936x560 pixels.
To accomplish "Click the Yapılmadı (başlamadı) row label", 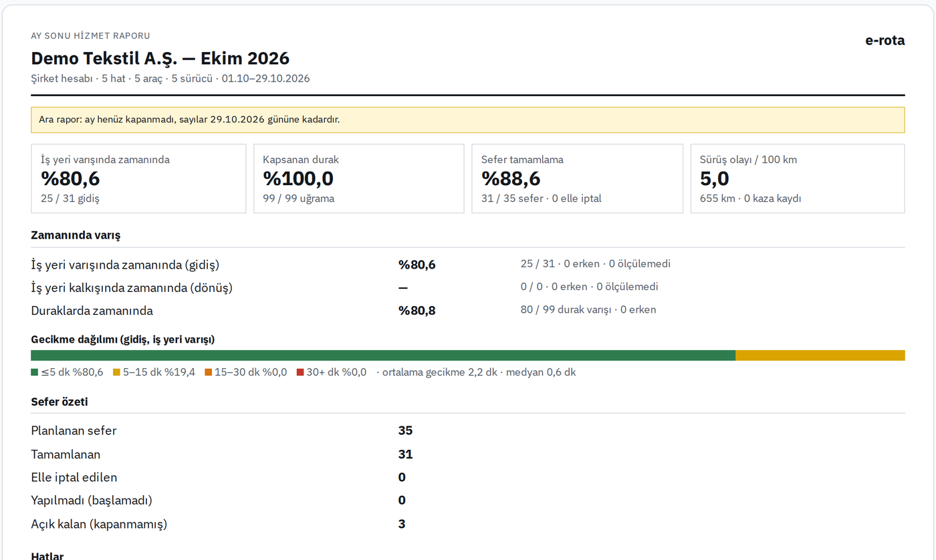I will coord(92,501).
